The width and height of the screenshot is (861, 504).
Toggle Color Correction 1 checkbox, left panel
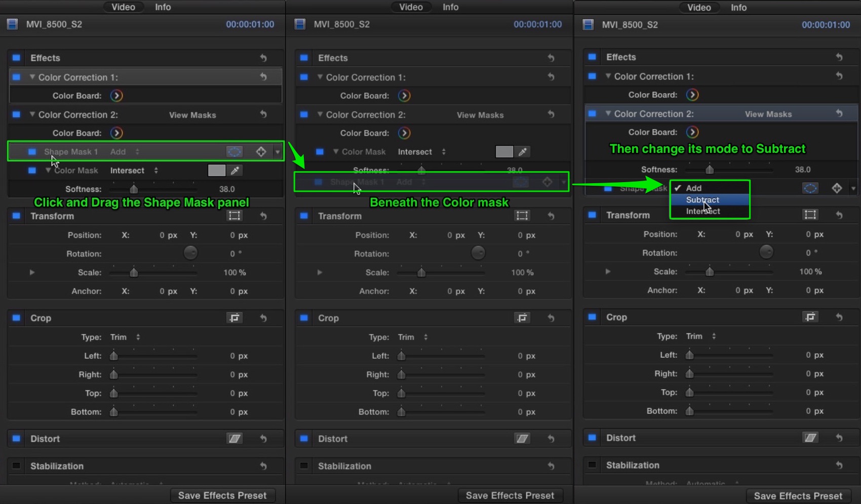16,77
